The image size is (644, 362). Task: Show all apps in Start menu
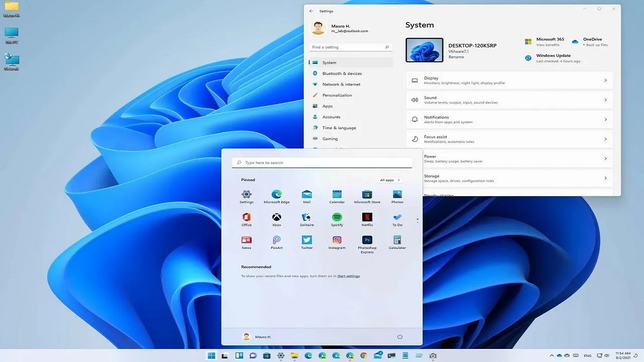point(390,180)
